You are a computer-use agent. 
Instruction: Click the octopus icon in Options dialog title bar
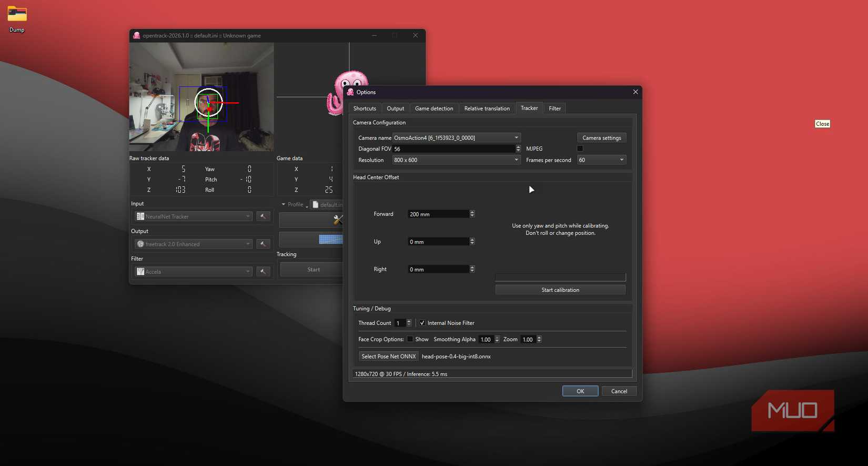pyautogui.click(x=350, y=92)
